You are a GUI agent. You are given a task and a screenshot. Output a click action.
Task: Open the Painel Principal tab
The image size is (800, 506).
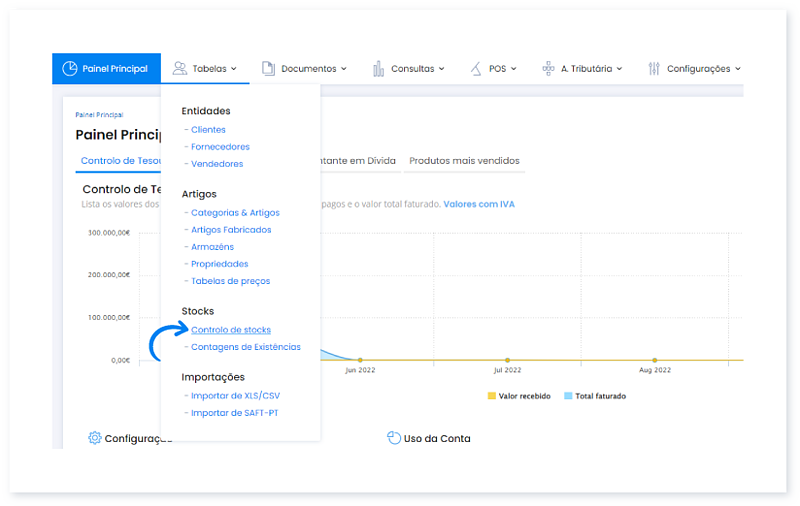coord(106,68)
